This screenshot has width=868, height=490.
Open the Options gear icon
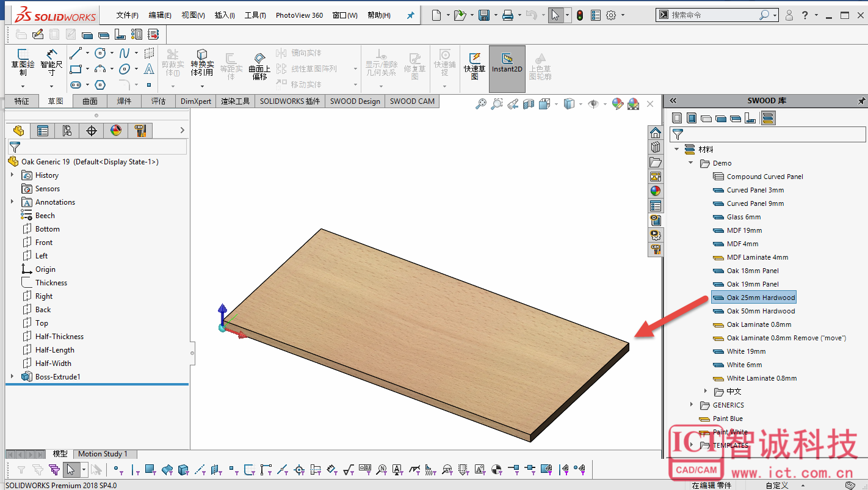[x=611, y=15]
